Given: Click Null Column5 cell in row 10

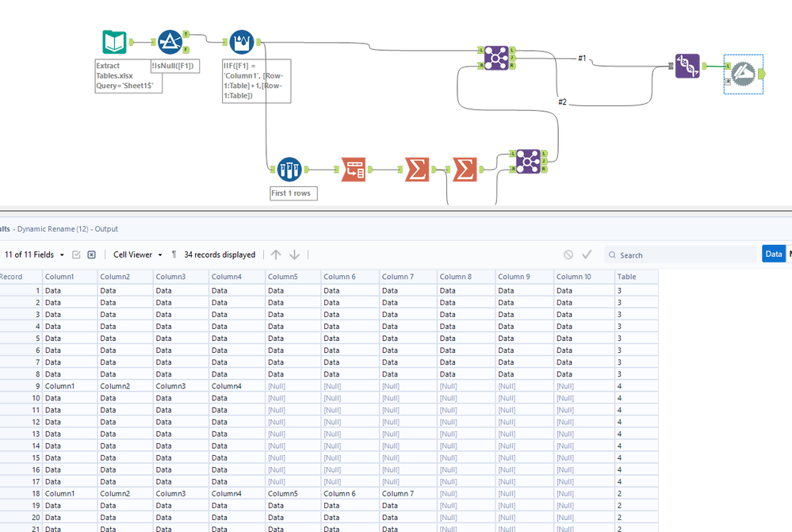Looking at the screenshot, I should point(293,398).
